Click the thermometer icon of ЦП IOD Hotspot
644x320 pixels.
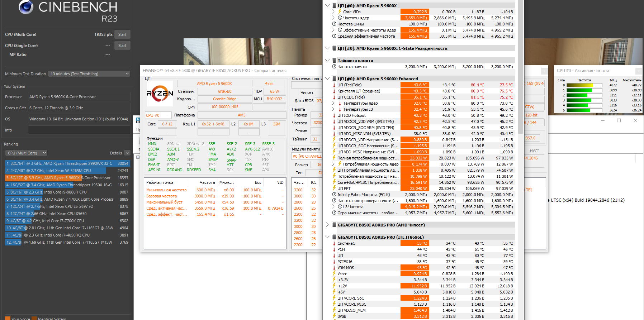click(x=334, y=115)
